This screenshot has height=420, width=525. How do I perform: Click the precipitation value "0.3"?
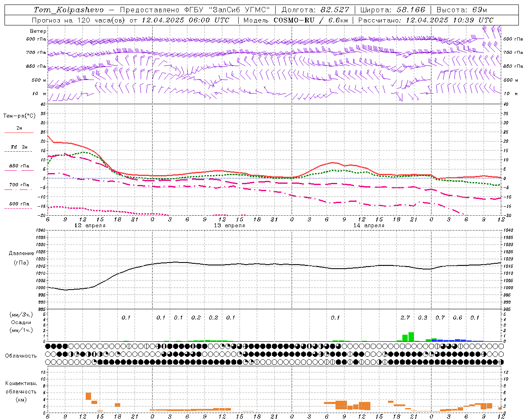(x=422, y=318)
